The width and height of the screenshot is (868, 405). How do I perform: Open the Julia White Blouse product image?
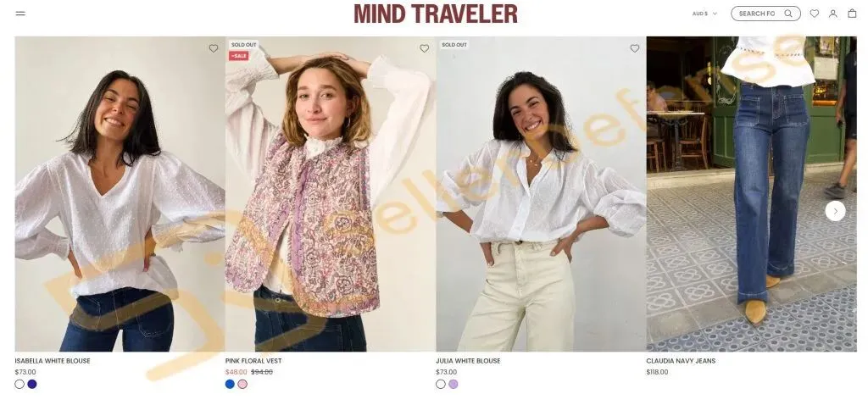(541, 194)
